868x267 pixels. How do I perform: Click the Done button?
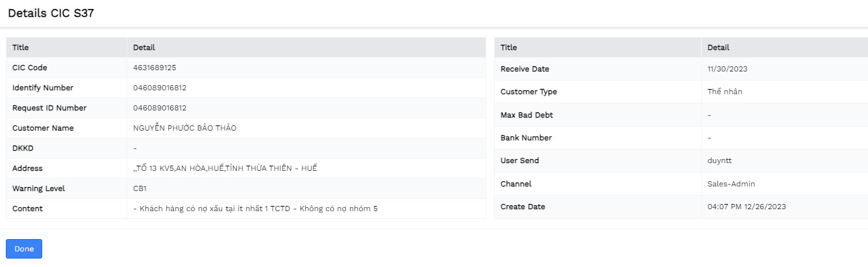(24, 249)
